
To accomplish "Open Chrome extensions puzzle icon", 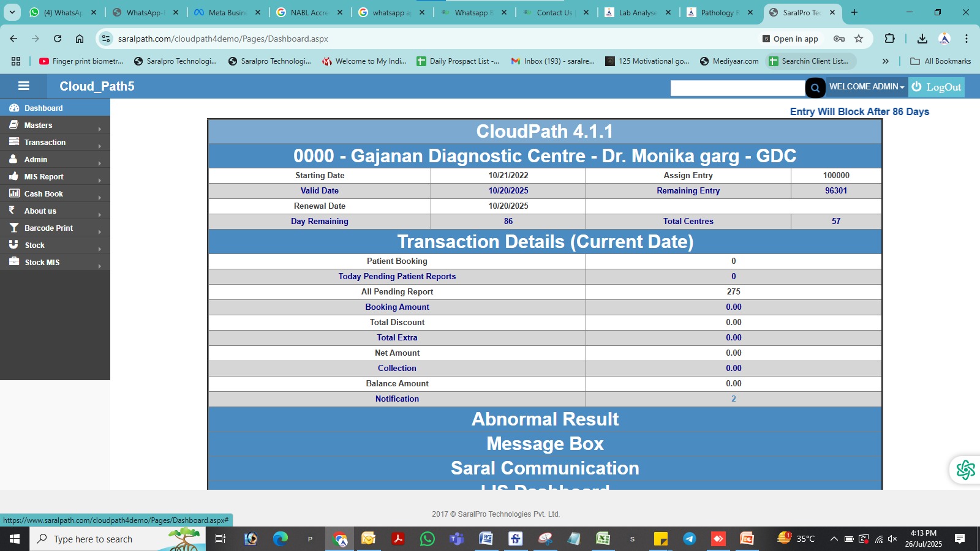I will [890, 39].
